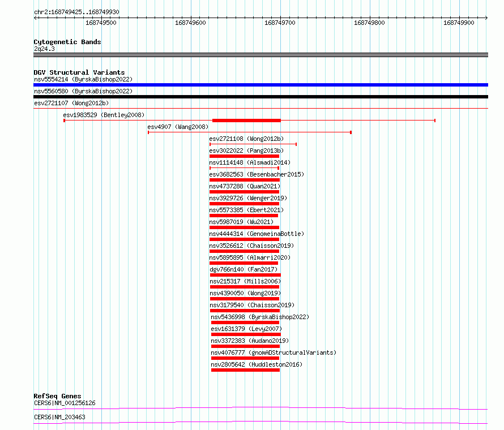The height and width of the screenshot is (430, 504).
Task: Open variant esv1983529 (Bentley2008)
Action: tap(104, 115)
